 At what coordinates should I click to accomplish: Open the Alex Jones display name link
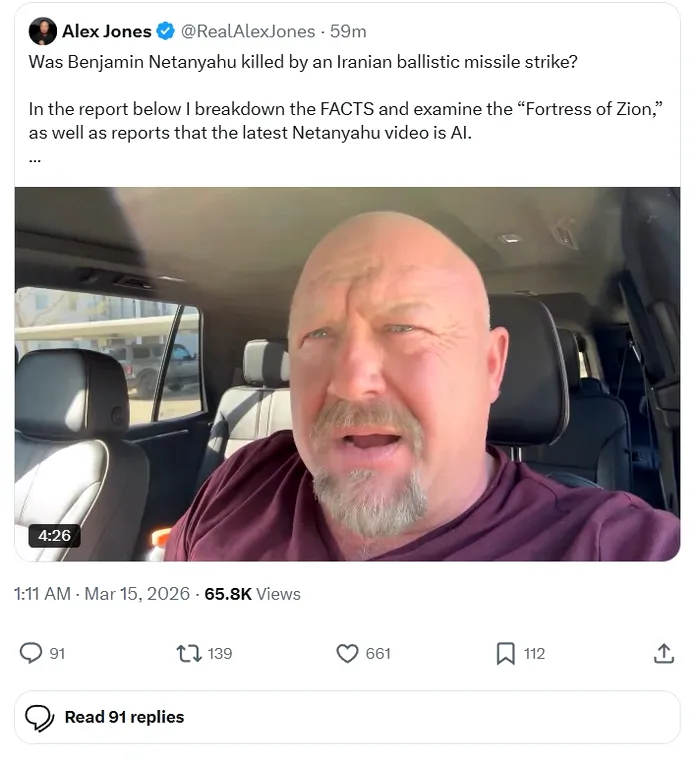click(x=107, y=32)
